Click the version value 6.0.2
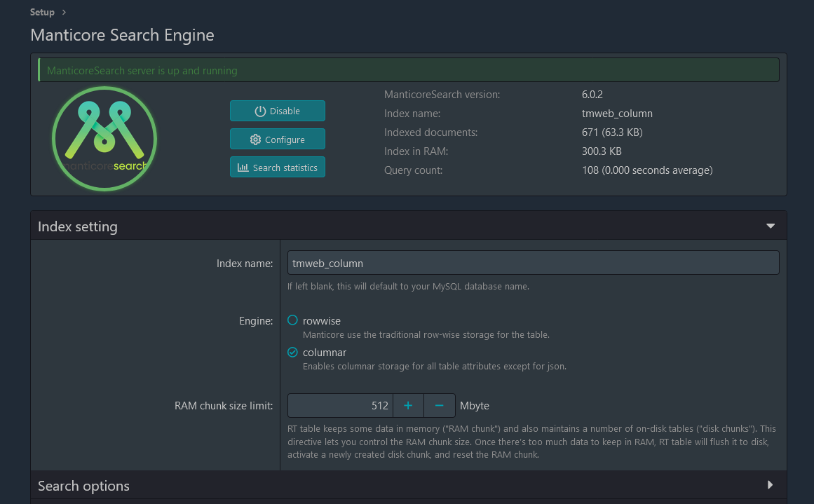Screen dimensions: 814x504 coord(592,95)
